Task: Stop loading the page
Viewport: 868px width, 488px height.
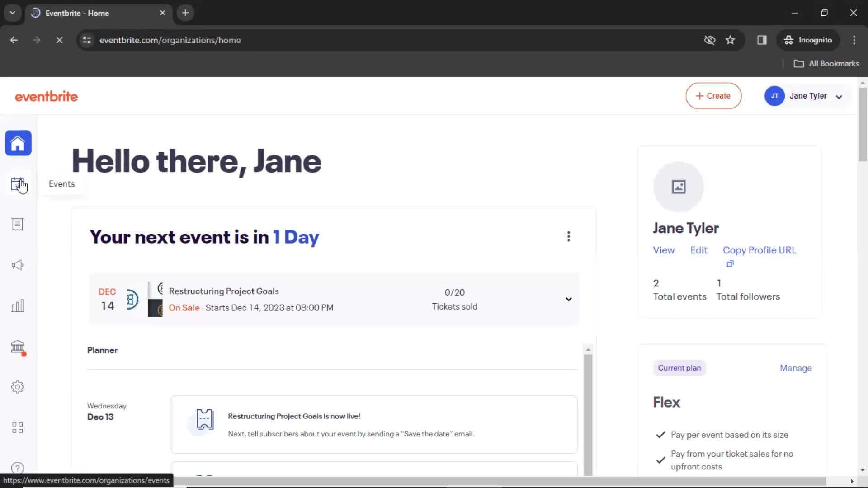Action: (59, 40)
